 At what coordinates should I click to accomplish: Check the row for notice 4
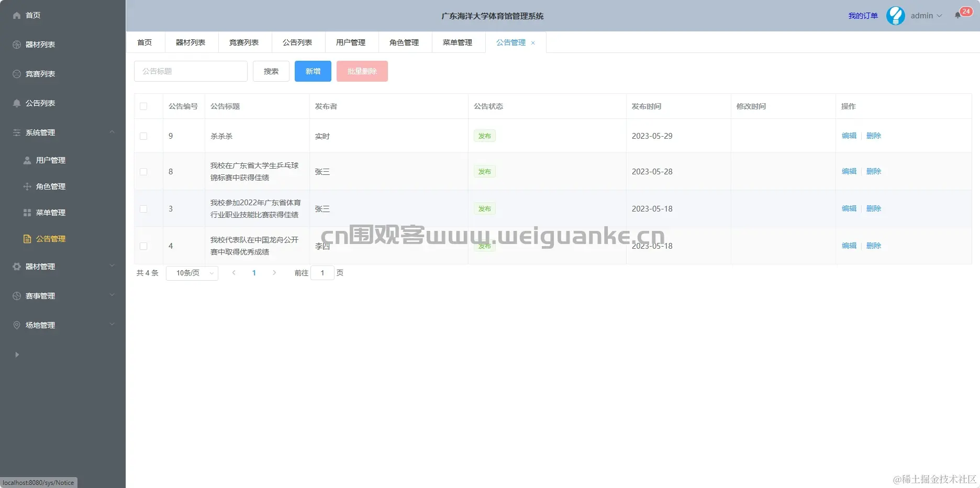pos(143,246)
